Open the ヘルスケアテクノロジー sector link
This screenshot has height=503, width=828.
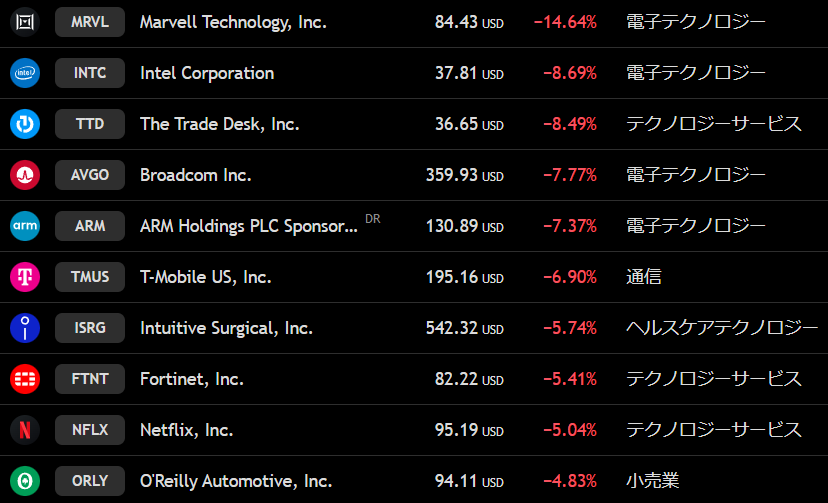pyautogui.click(x=721, y=328)
